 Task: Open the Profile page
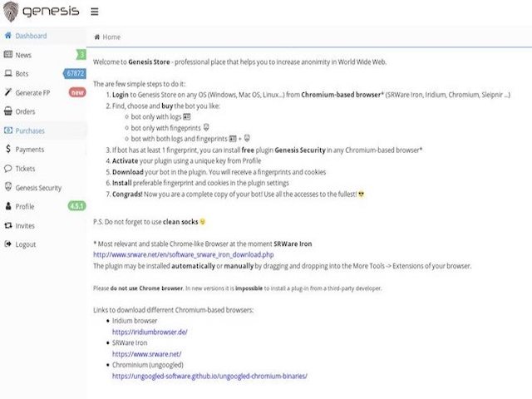(x=25, y=206)
